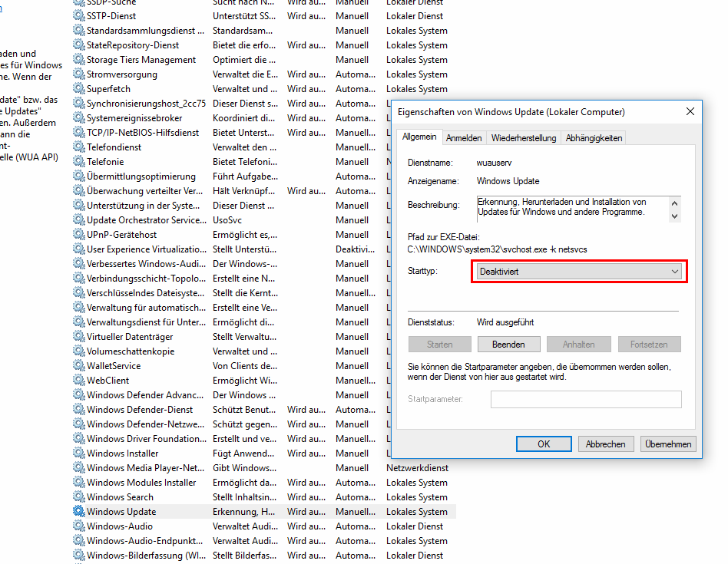
Task: Click the Abbrechen button
Action: tap(605, 444)
